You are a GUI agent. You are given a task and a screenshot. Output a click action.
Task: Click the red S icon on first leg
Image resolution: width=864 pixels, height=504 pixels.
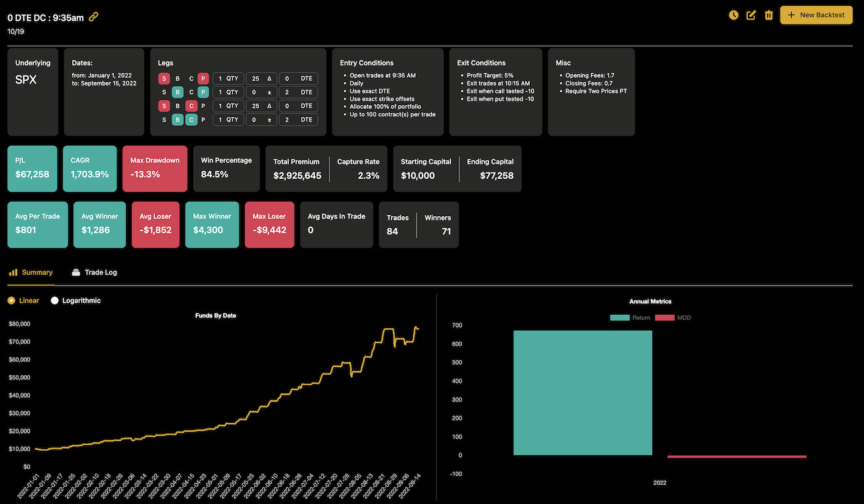tap(164, 78)
